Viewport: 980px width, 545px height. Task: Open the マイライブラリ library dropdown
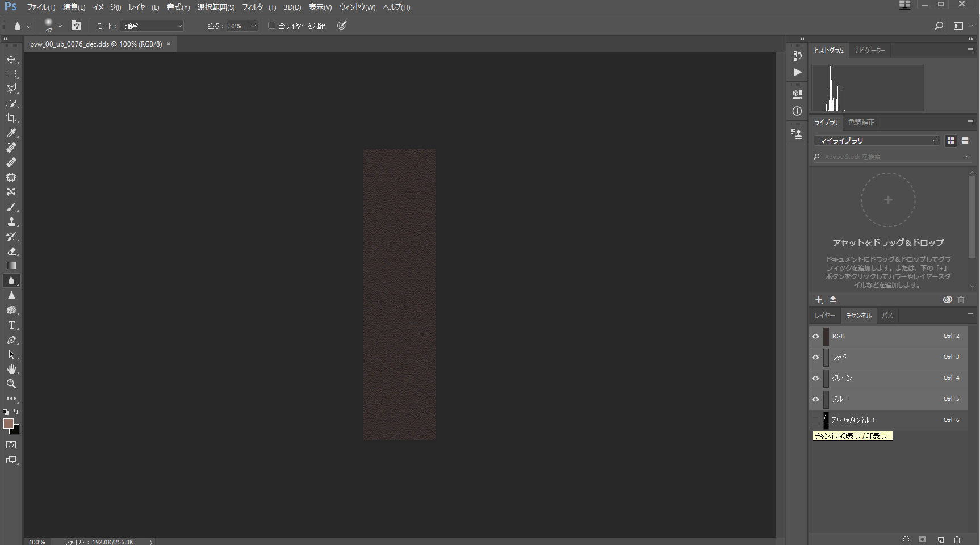point(877,141)
